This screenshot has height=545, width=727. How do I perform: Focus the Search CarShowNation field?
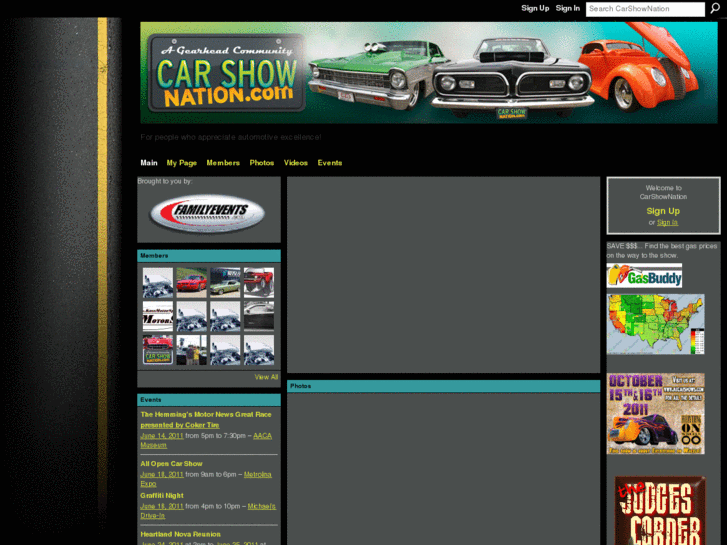[645, 9]
